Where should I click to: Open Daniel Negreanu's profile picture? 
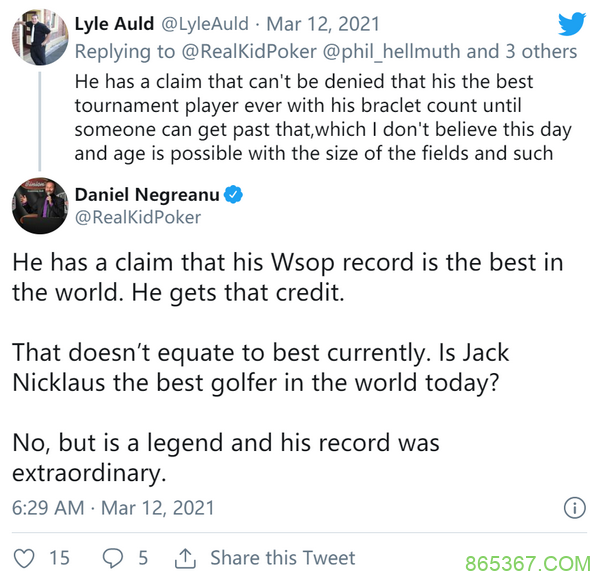(40, 206)
